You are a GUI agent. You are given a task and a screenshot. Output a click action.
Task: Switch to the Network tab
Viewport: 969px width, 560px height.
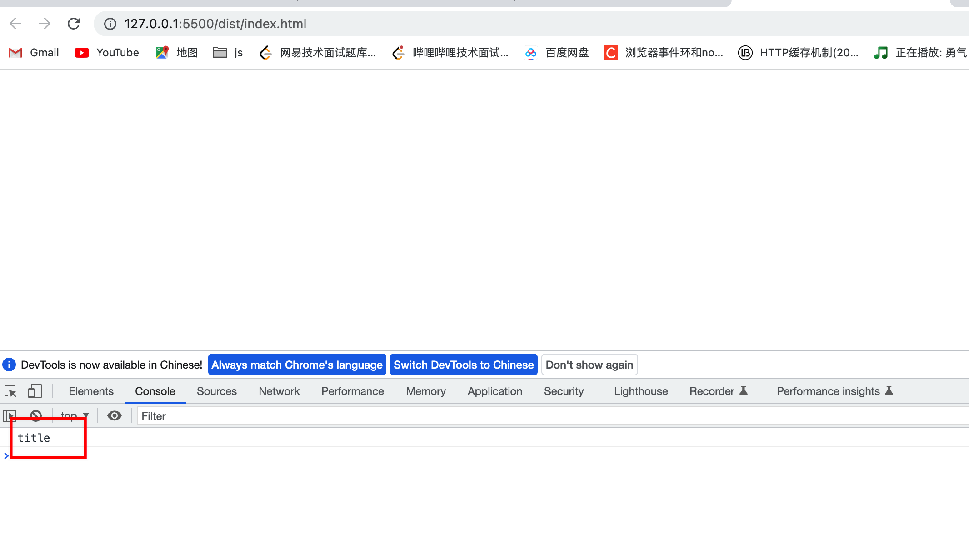279,391
